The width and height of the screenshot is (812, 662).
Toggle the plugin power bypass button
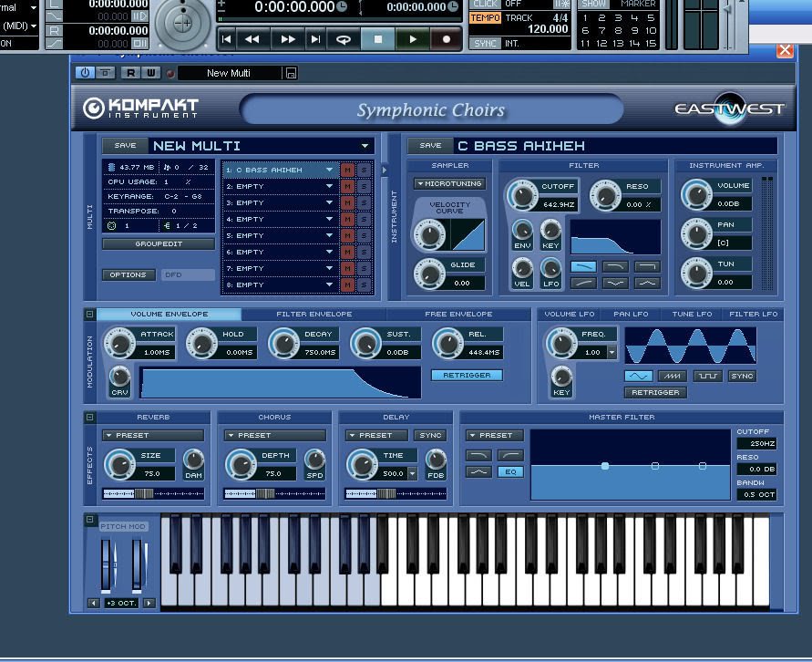(85, 73)
